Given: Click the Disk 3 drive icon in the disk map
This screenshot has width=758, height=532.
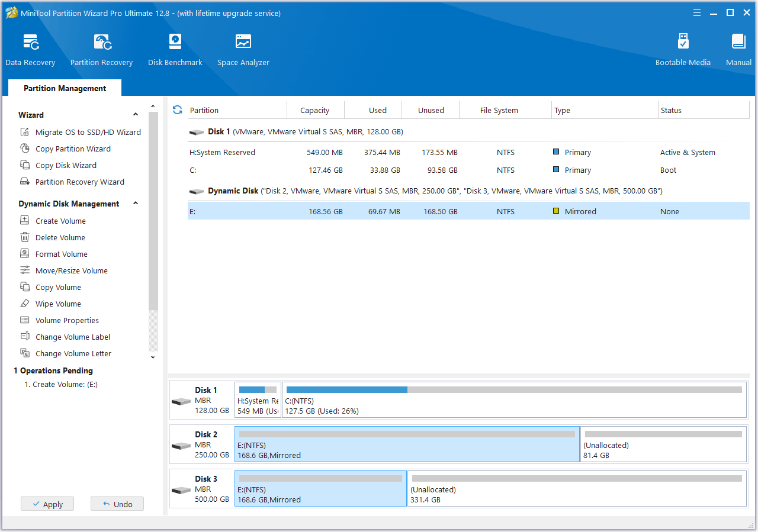Looking at the screenshot, I should (181, 491).
